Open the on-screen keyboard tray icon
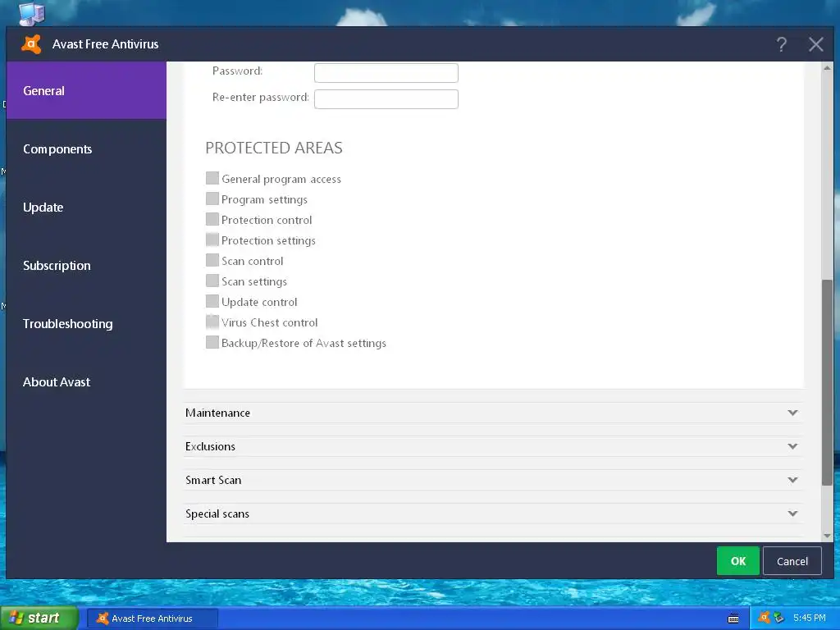The image size is (840, 630). (x=733, y=619)
